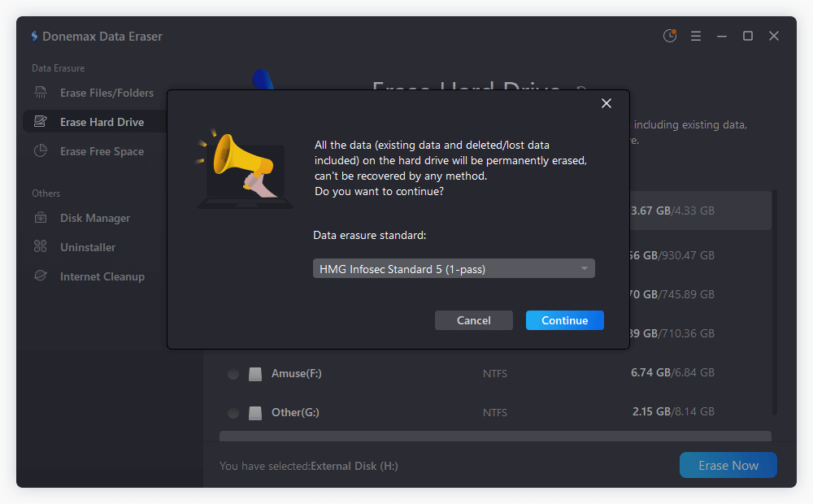This screenshot has height=504, width=813.
Task: Click the Other(G:) drive icon
Action: (x=255, y=413)
